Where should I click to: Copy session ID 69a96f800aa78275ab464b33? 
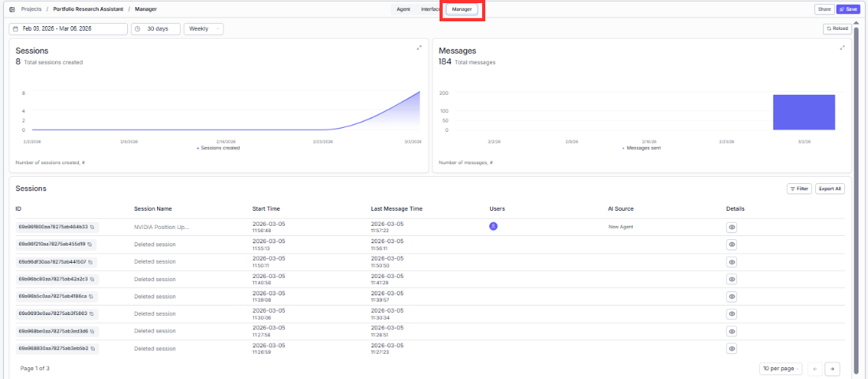[x=92, y=227]
